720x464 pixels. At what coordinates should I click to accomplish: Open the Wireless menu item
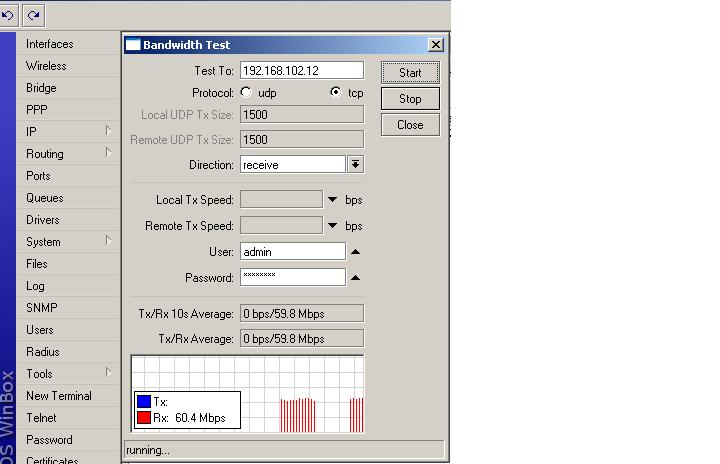point(68,66)
